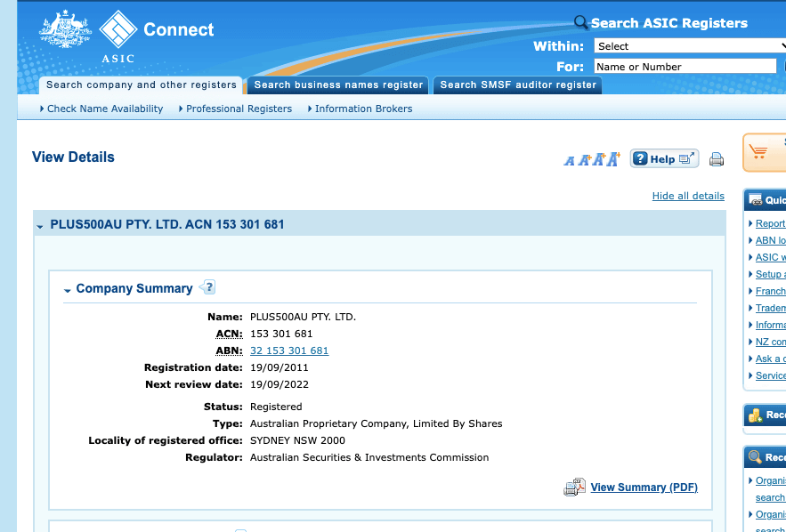Screen dimensions: 786x532
Task: Open the Within Select dropdown
Action: pos(690,46)
